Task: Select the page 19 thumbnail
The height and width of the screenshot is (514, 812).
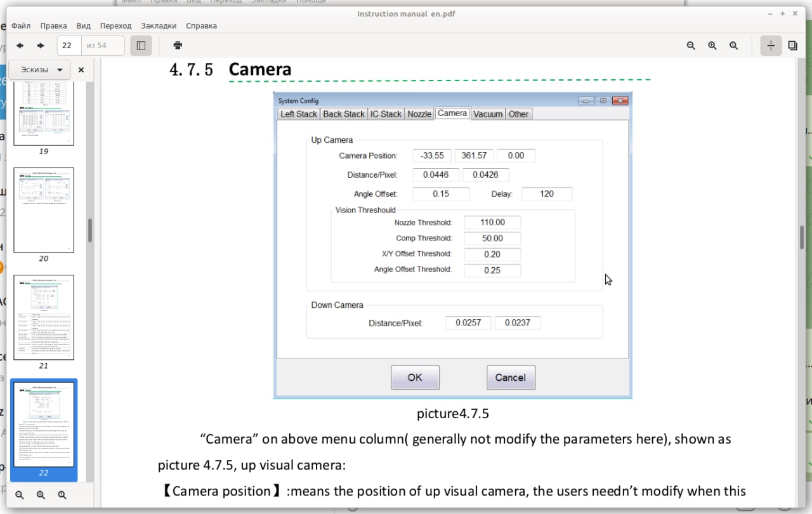Action: tap(44, 114)
